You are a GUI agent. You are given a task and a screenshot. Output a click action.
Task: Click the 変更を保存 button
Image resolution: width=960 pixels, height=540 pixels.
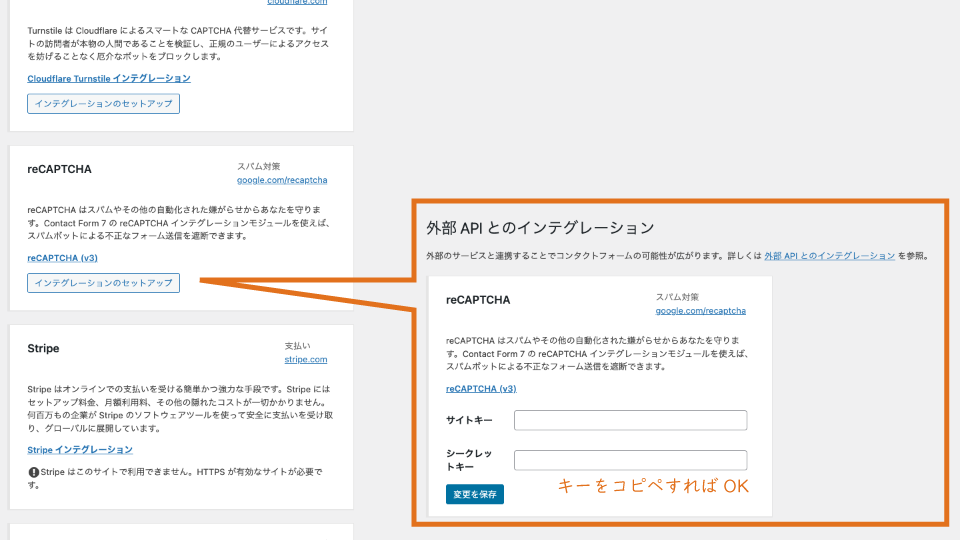click(x=474, y=494)
